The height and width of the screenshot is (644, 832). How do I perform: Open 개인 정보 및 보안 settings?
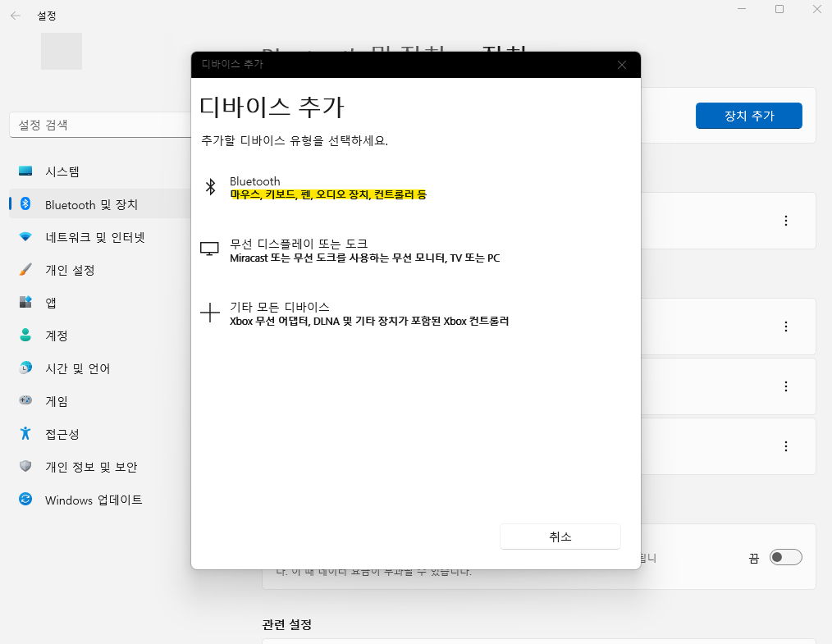[100, 467]
